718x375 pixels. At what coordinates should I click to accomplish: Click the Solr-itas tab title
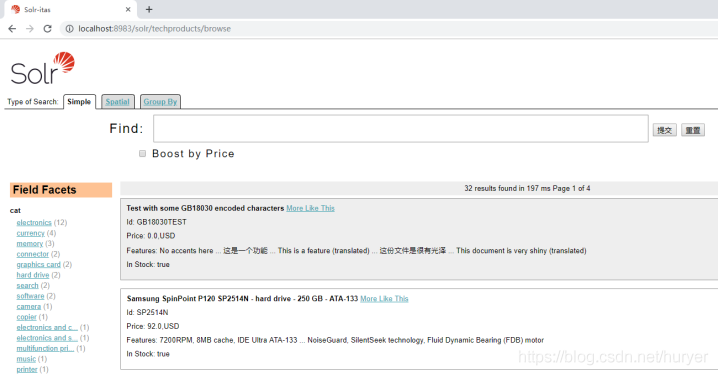[x=37, y=10]
